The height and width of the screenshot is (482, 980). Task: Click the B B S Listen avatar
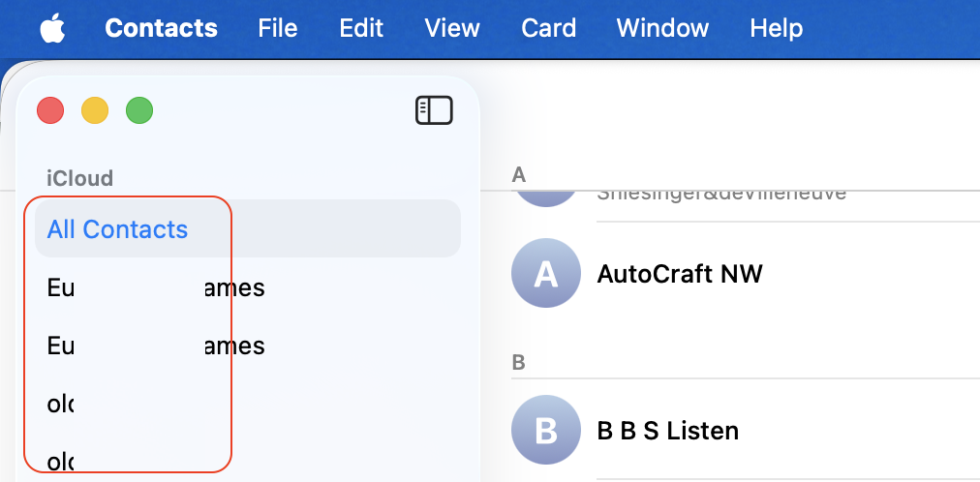(546, 431)
